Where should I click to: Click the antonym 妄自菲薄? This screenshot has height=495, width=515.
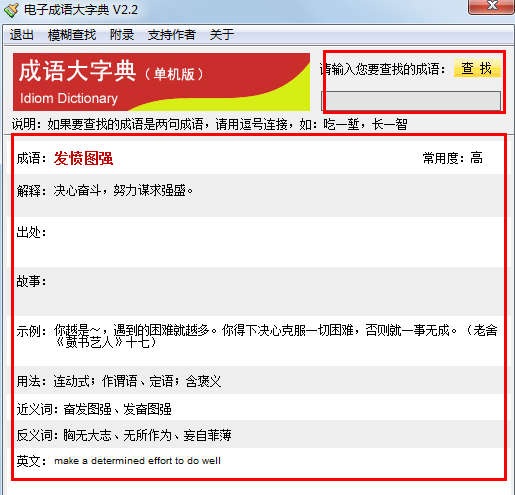click(x=207, y=435)
